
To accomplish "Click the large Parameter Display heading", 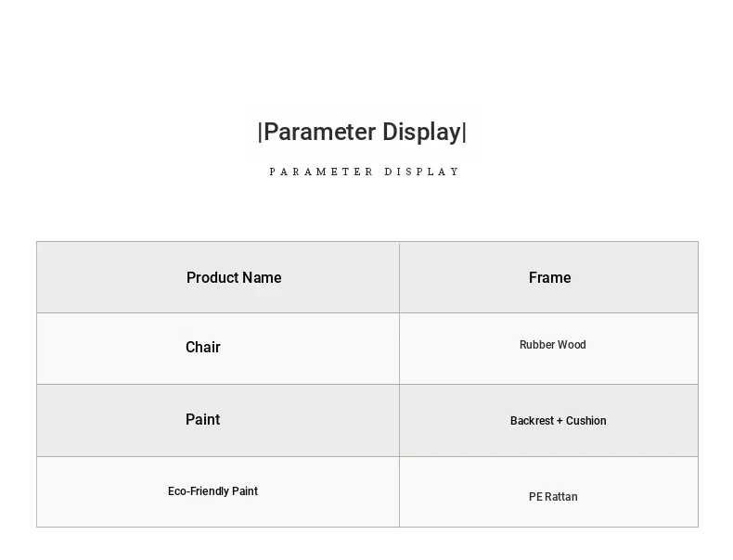I will point(362,133).
